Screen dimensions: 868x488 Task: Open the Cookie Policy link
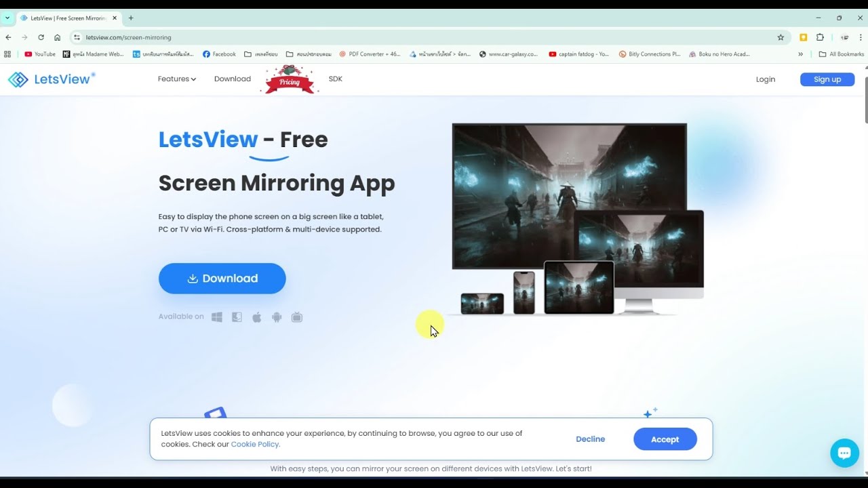coord(256,445)
